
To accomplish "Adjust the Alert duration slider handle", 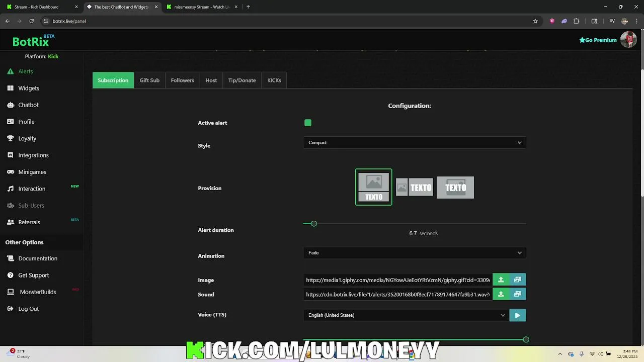I will [x=314, y=223].
